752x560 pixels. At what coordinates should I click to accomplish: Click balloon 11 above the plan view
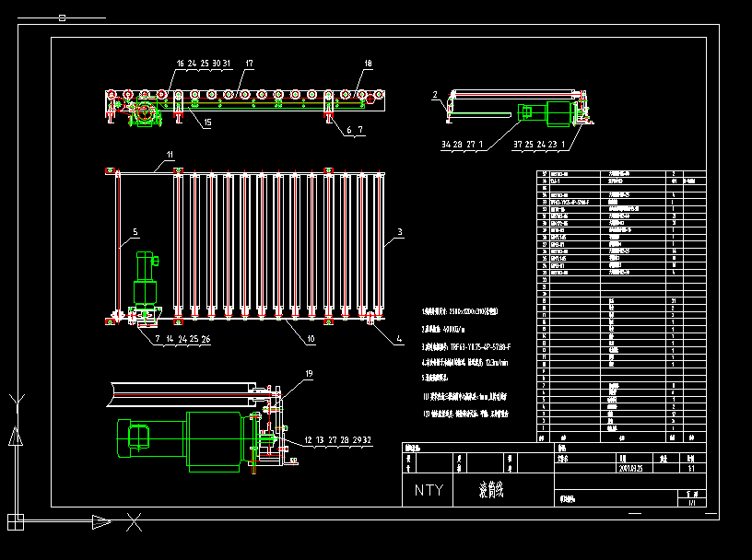(x=170, y=156)
